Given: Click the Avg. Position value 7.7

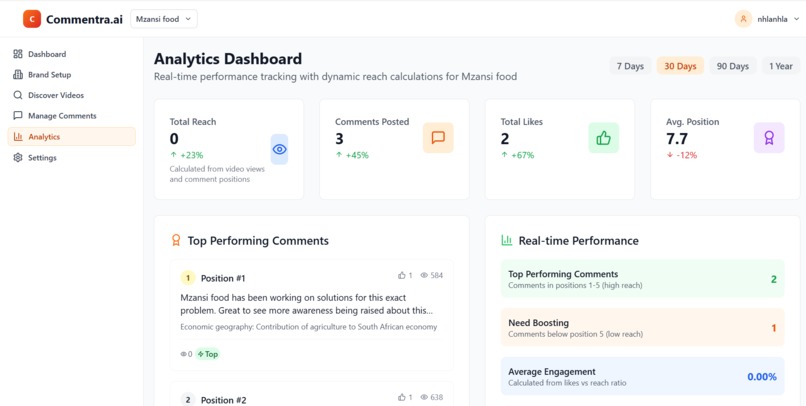Looking at the screenshot, I should 676,139.
